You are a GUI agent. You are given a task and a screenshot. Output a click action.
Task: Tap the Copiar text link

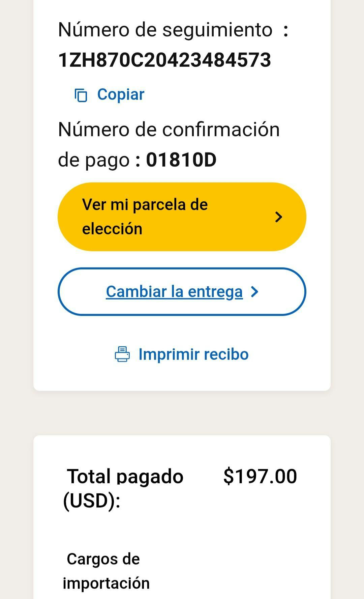click(121, 94)
